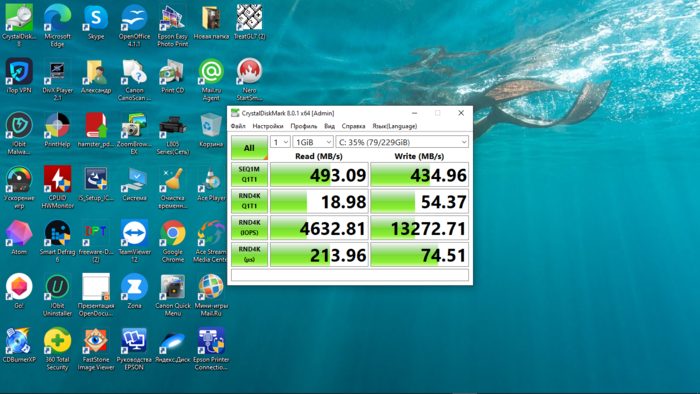
Task: Open Справка menu
Action: click(x=353, y=126)
